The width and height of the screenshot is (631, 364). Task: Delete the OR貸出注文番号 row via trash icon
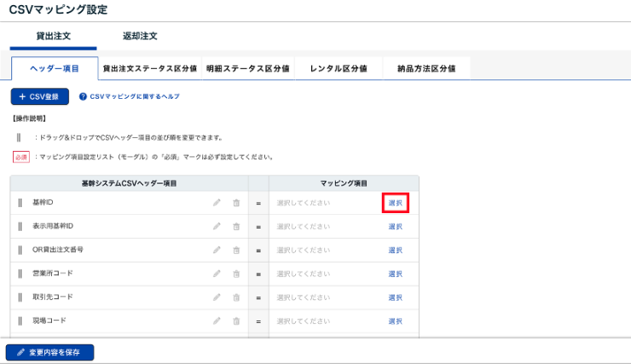coord(236,251)
